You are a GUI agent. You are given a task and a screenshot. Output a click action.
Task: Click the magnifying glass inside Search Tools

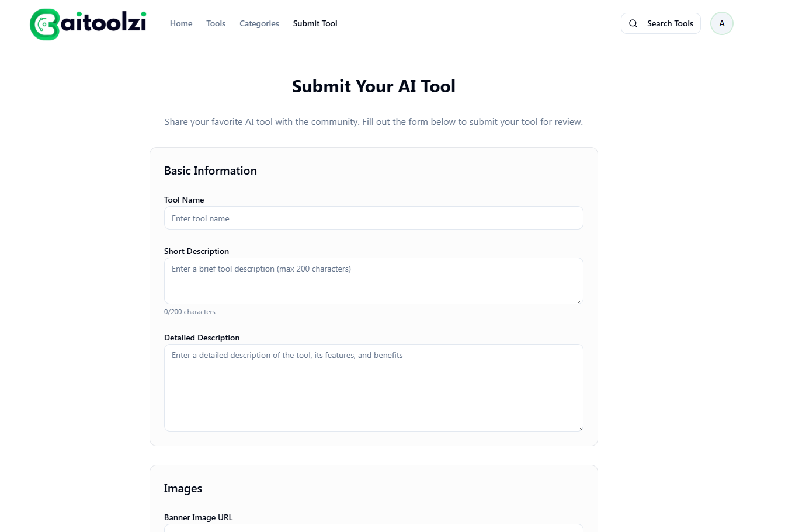pos(633,23)
